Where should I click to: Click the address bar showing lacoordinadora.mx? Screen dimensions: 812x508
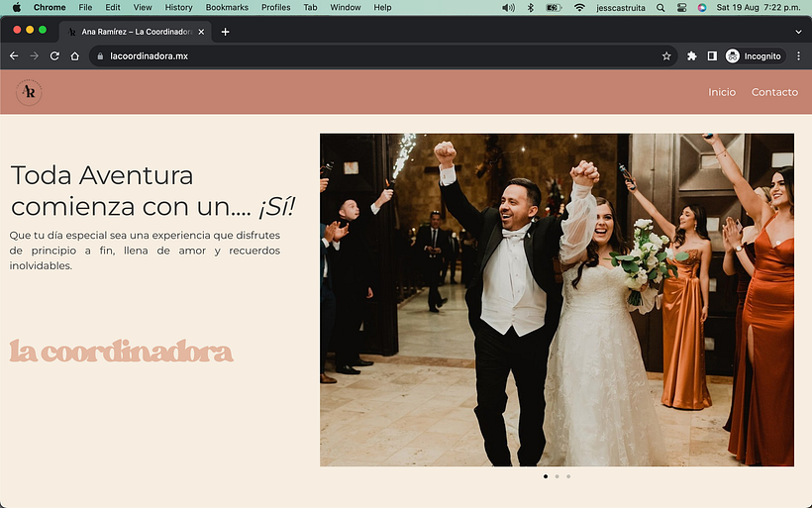pyautogui.click(x=383, y=55)
